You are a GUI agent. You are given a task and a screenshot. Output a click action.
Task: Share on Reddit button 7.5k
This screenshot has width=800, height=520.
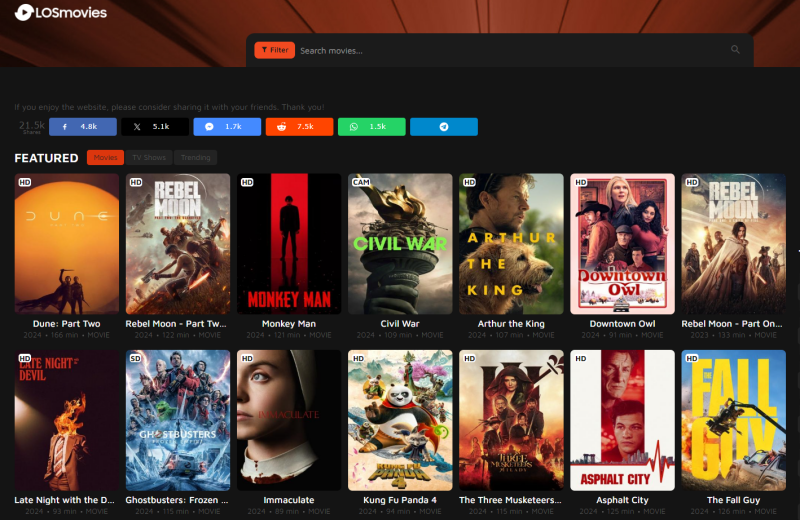tap(299, 127)
